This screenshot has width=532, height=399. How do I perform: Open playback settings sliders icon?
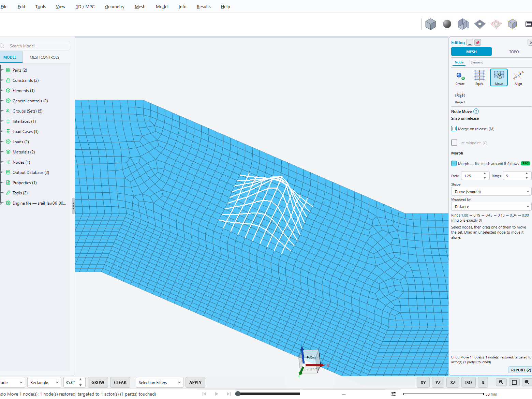[394, 394]
